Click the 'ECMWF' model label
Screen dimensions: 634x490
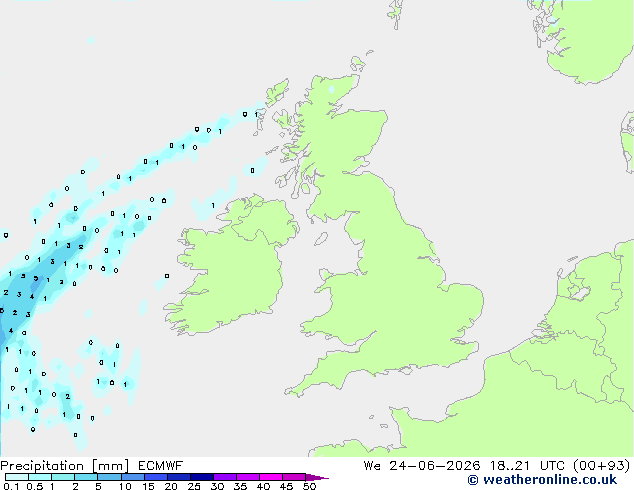[x=161, y=466]
